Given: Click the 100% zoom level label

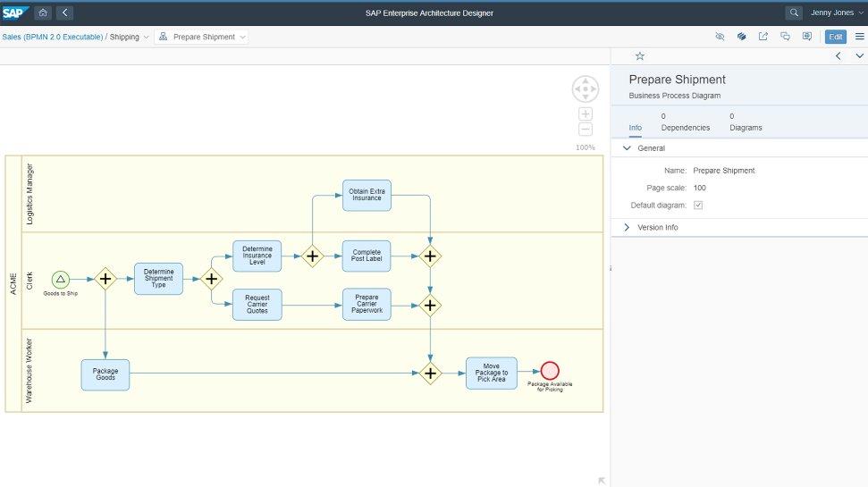Looking at the screenshot, I should point(586,147).
